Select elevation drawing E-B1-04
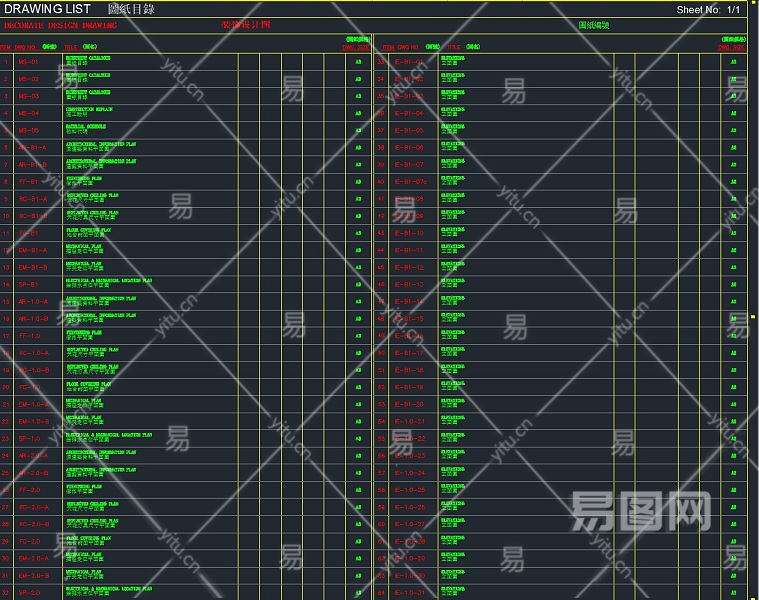759x600 pixels. coord(409,113)
